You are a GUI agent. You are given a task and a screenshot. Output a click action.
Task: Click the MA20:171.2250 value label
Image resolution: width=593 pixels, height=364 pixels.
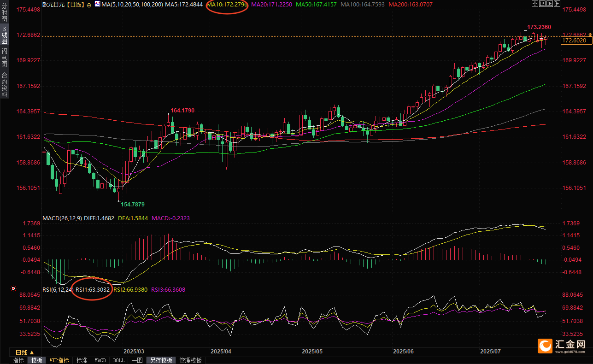[272, 4]
